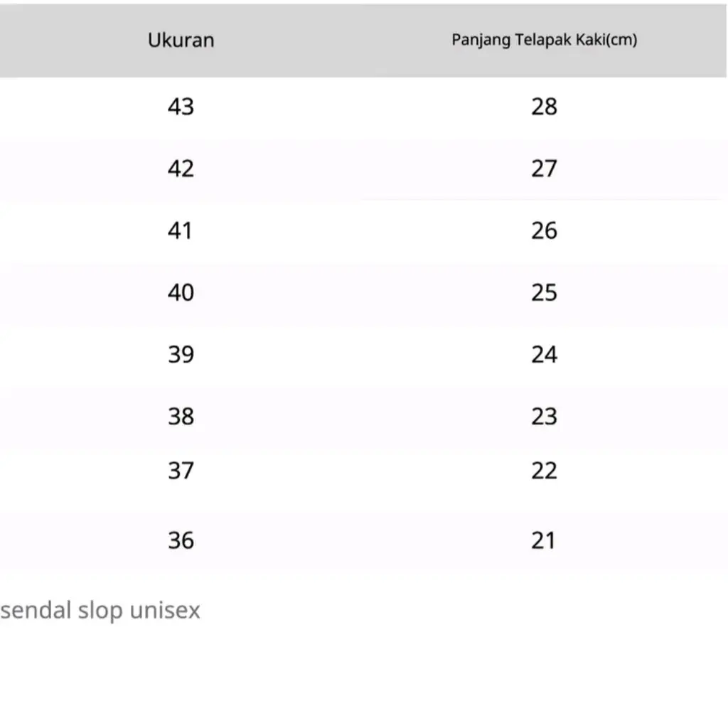Click the 26 cm foot length value
Image resolution: width=728 pixels, height=728 pixels.
pos(544,230)
